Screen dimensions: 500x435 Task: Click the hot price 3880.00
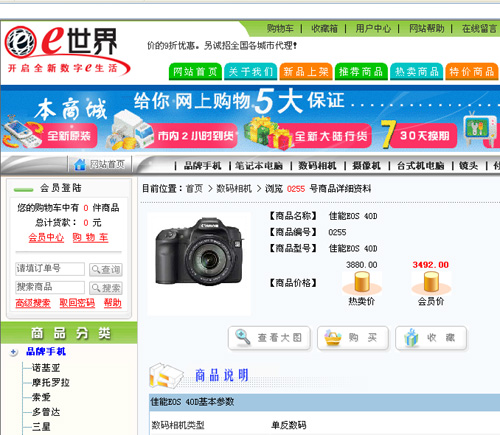[362, 265]
